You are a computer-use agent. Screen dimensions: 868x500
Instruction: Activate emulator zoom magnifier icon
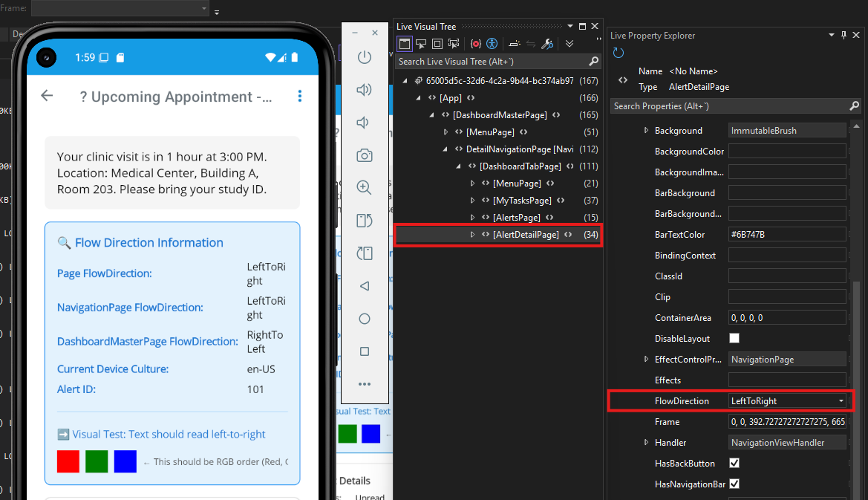pyautogui.click(x=365, y=188)
